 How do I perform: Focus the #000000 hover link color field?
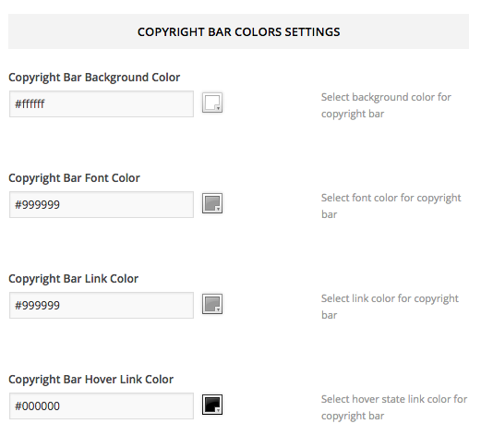click(102, 406)
